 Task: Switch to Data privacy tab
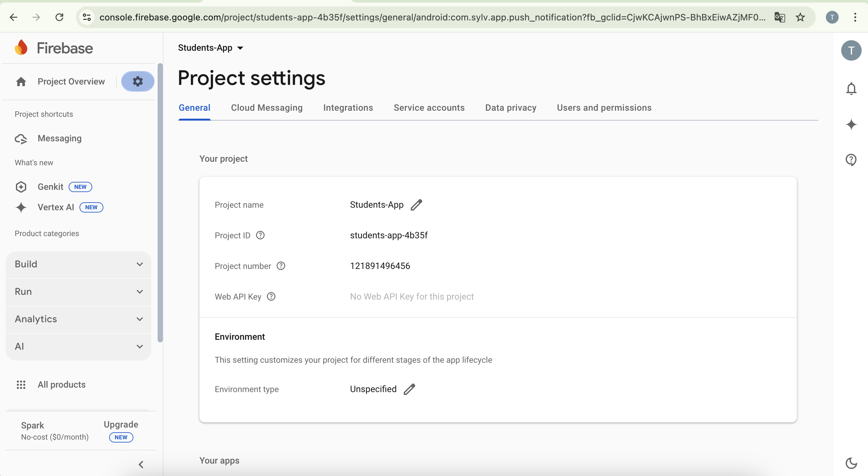coord(511,108)
